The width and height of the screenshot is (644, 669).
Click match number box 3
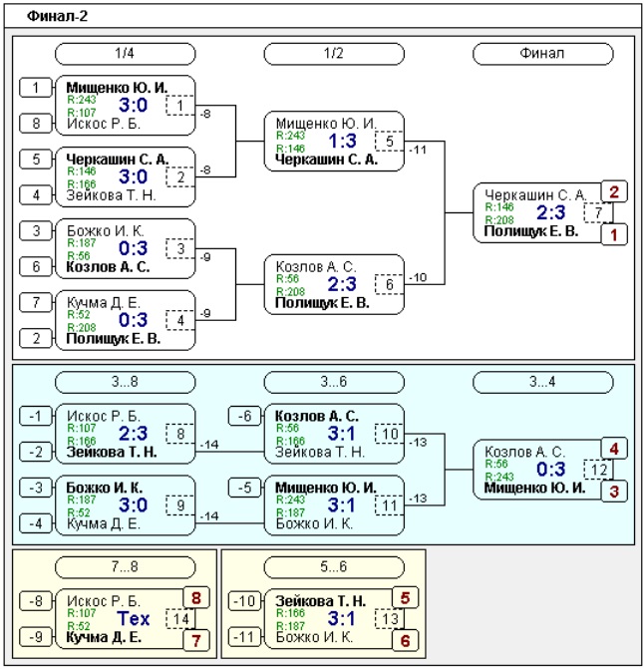tap(180, 248)
